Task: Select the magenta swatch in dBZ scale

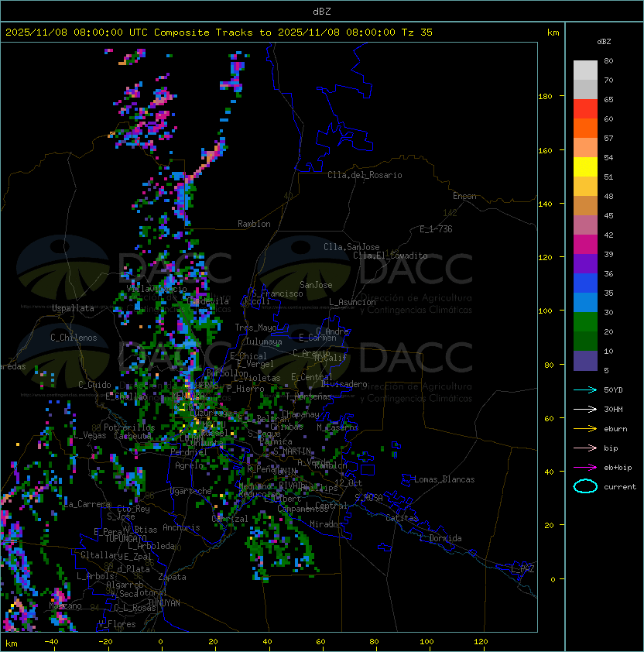Action: pyautogui.click(x=585, y=245)
